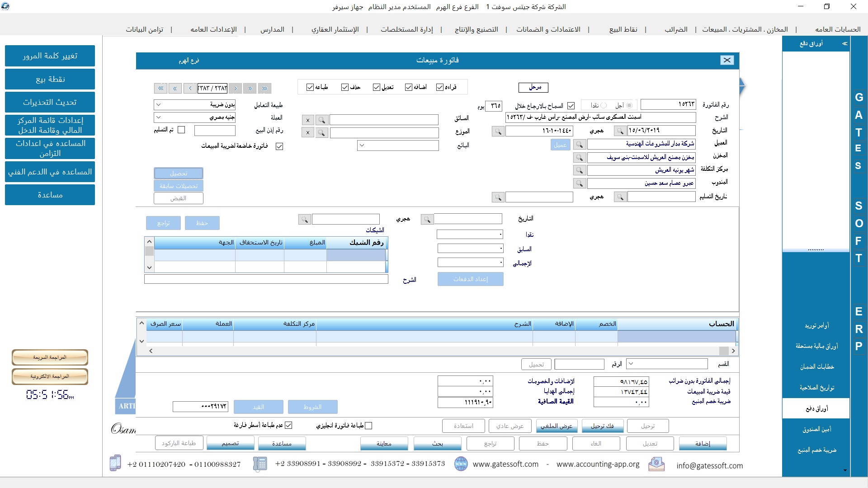Jump forward several records with double-chevron
The image size is (868, 488).
(x=250, y=88)
